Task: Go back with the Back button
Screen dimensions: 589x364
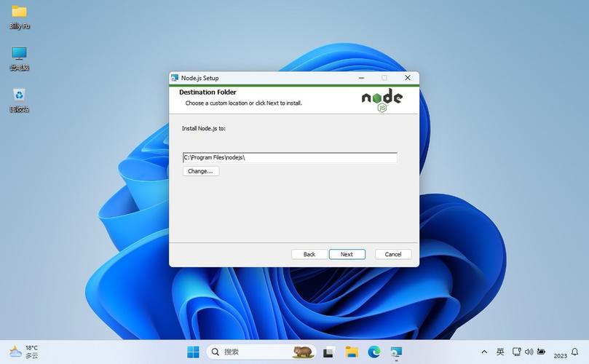Action: click(309, 254)
